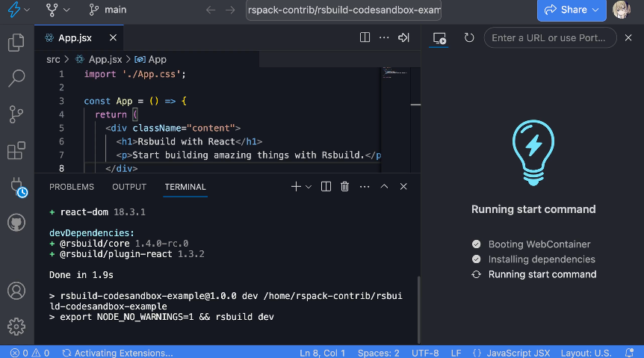The width and height of the screenshot is (644, 358).
Task: Maximize panel with chevron up
Action: [x=384, y=187]
